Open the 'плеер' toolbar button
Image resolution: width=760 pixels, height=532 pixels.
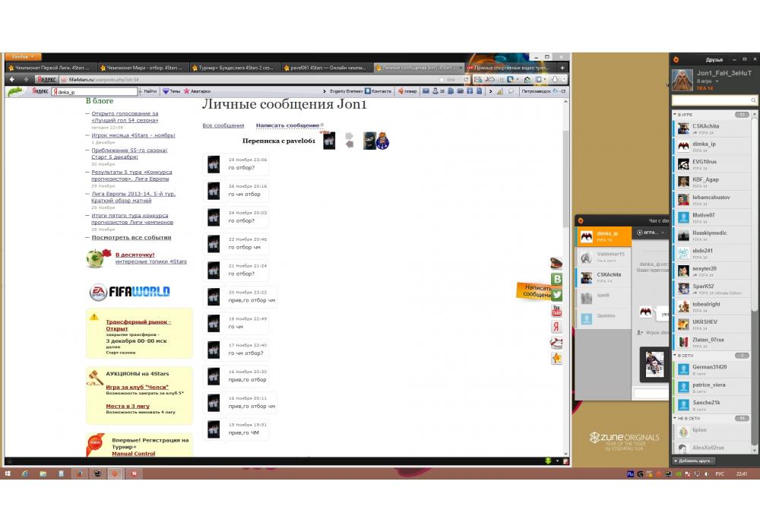(x=407, y=91)
